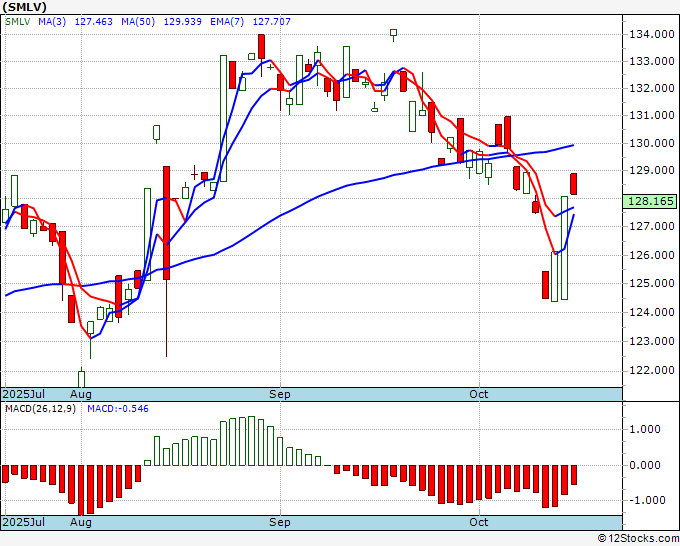Viewport: 680px width, 546px height.
Task: Click the Sep label on MACD axis
Action: pos(280,522)
